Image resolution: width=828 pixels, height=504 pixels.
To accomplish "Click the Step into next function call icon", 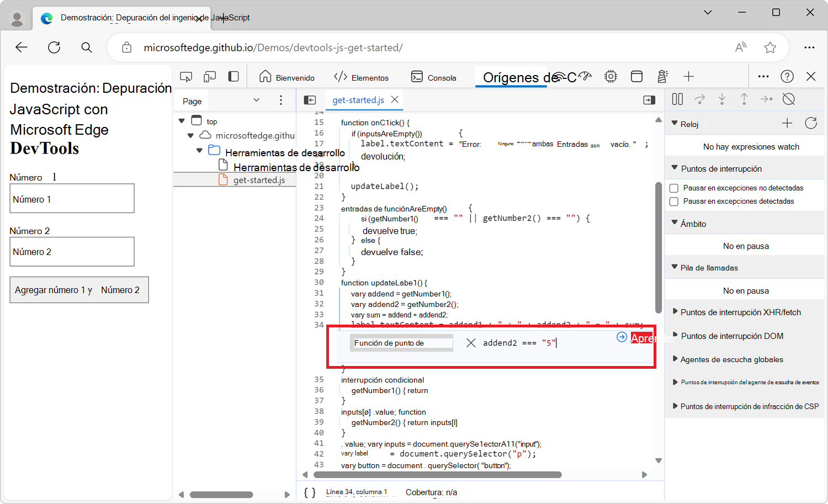I will [x=722, y=99].
